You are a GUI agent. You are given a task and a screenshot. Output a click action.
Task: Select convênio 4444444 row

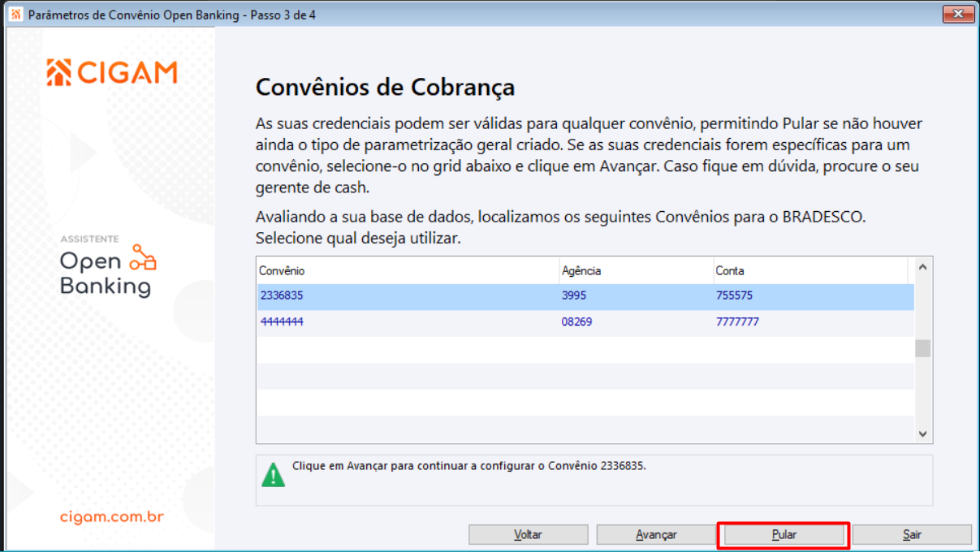coord(585,322)
